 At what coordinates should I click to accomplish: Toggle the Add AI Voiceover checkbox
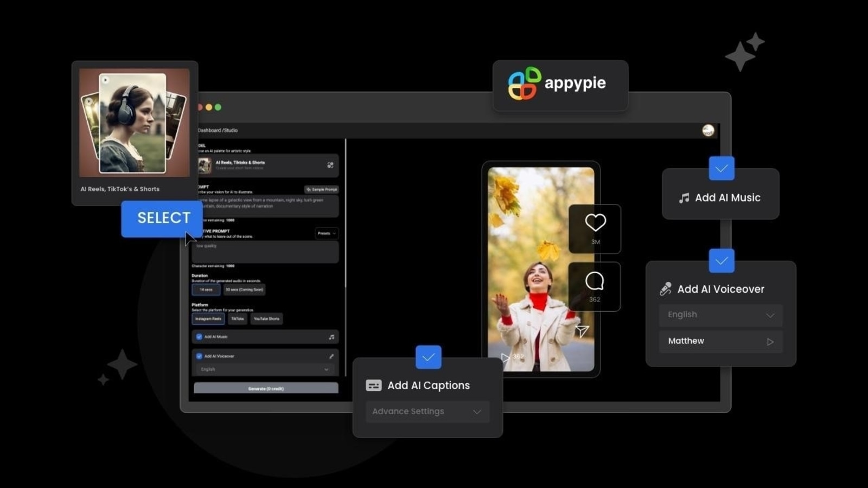pyautogui.click(x=199, y=356)
